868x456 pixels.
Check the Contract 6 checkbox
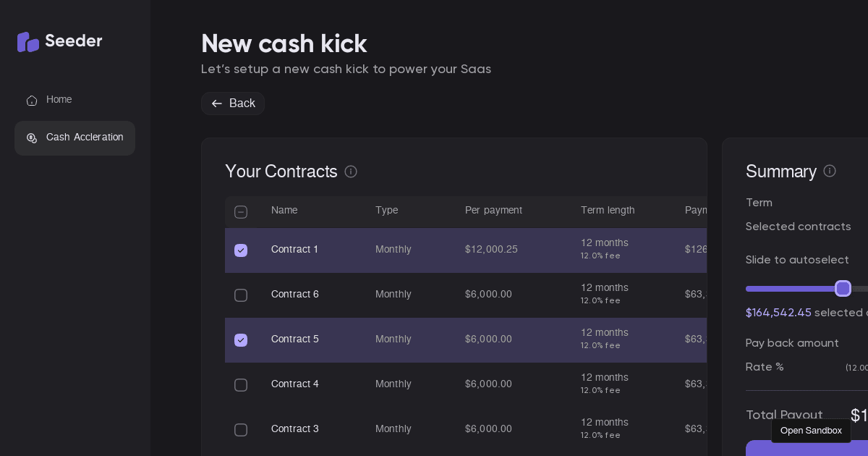point(241,295)
